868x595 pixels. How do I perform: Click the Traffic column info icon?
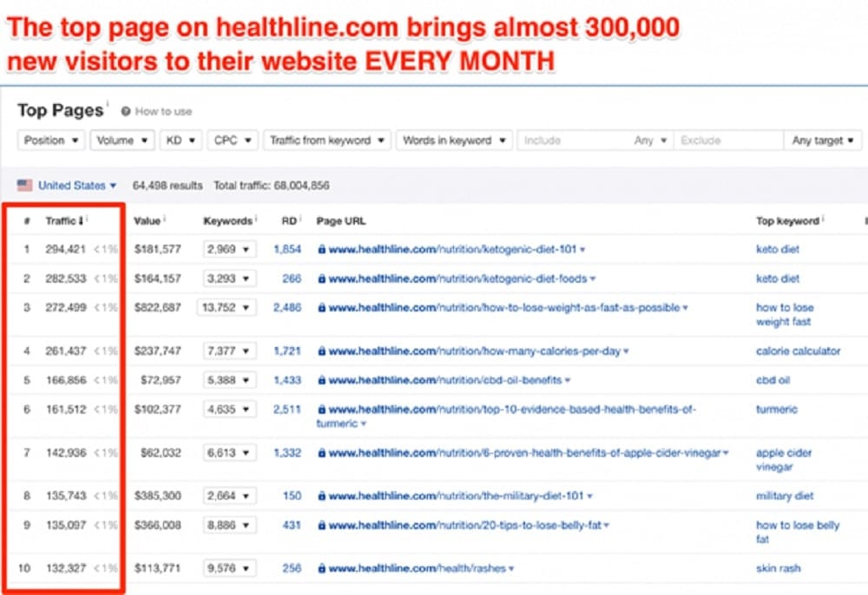point(88,219)
